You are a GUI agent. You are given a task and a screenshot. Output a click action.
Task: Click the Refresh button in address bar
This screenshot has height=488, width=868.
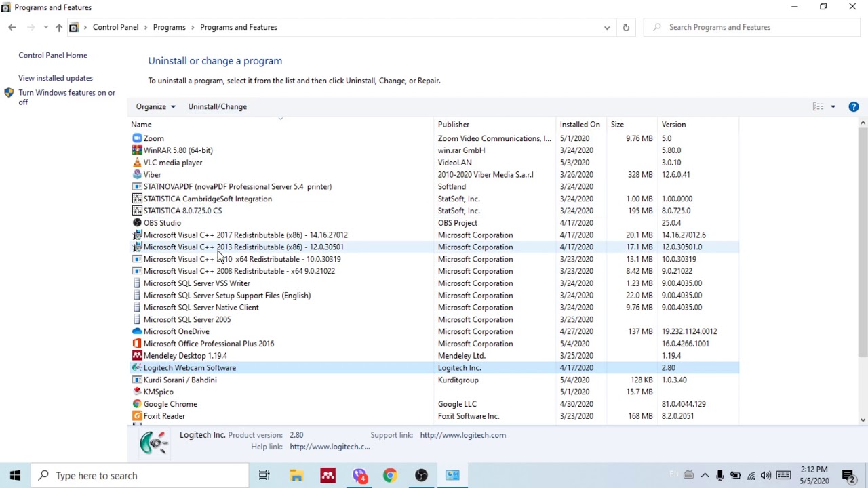[626, 27]
